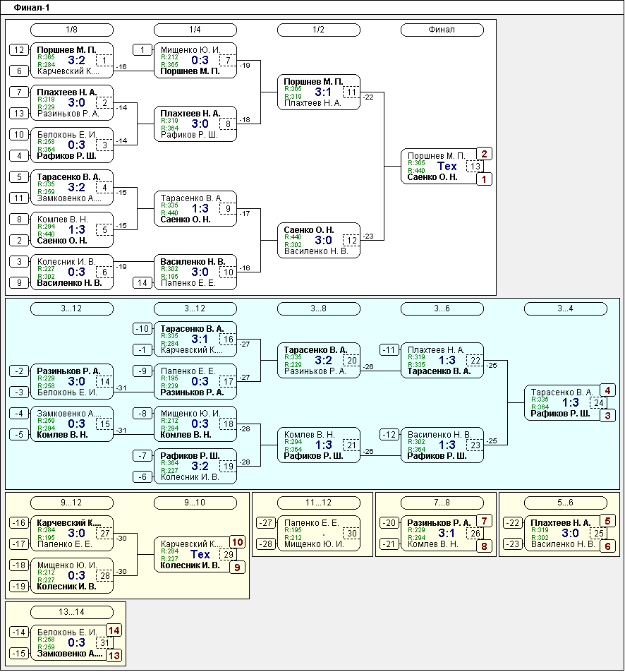Open dotted match number 20 in 3...8 round
This screenshot has height=672, width=625.
tap(352, 361)
